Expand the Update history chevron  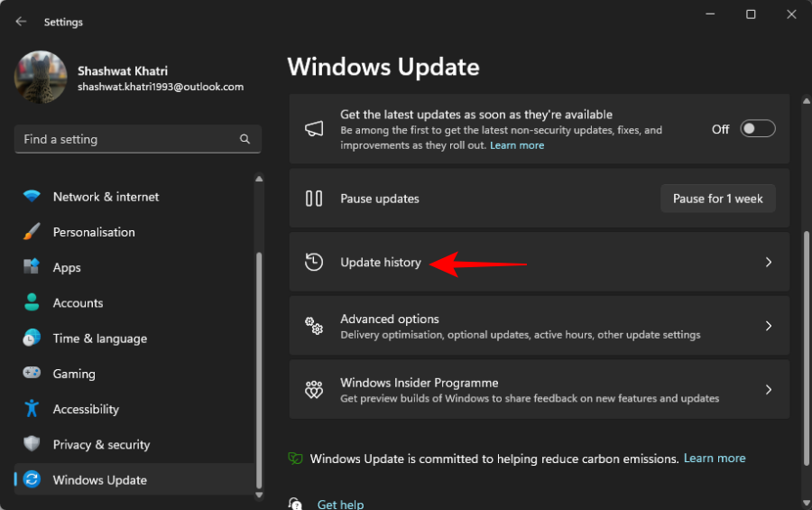pos(769,263)
